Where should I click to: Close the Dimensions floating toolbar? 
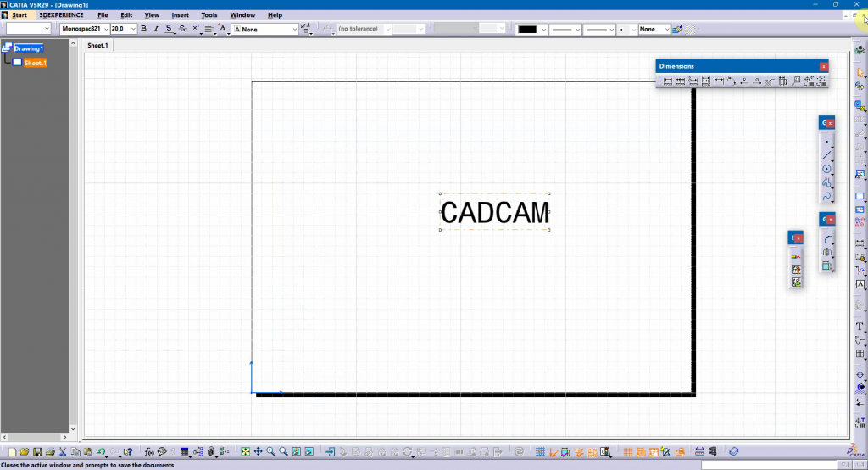click(x=823, y=66)
